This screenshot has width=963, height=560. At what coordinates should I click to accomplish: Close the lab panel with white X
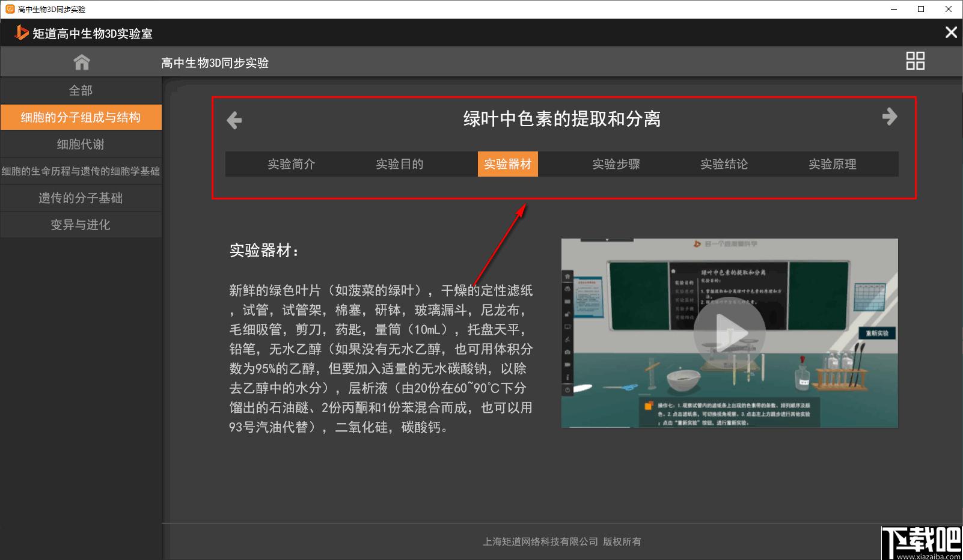pyautogui.click(x=951, y=32)
